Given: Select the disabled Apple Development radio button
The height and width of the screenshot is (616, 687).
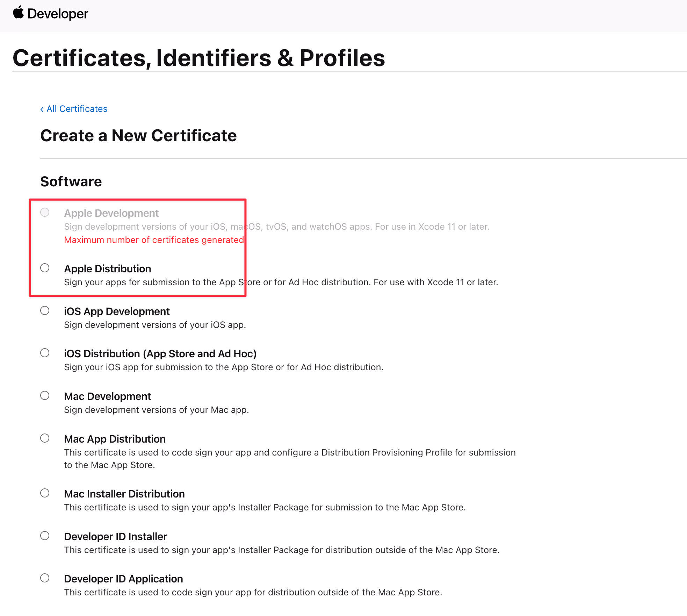Looking at the screenshot, I should pyautogui.click(x=45, y=212).
